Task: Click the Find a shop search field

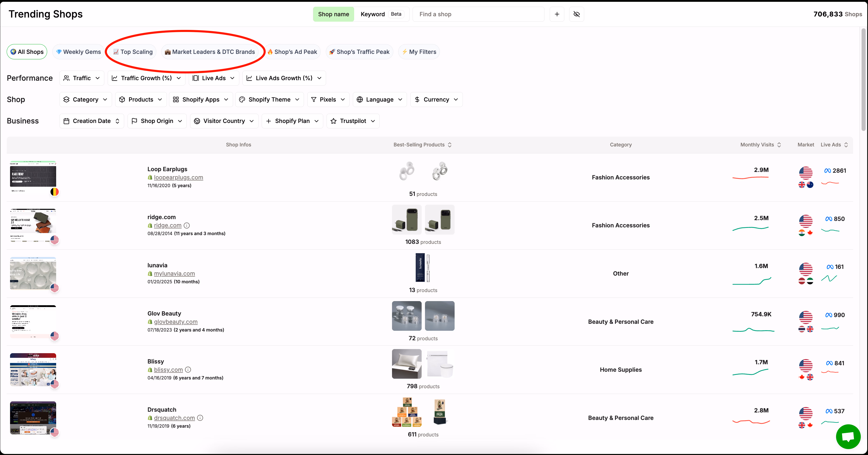Action: 479,14
